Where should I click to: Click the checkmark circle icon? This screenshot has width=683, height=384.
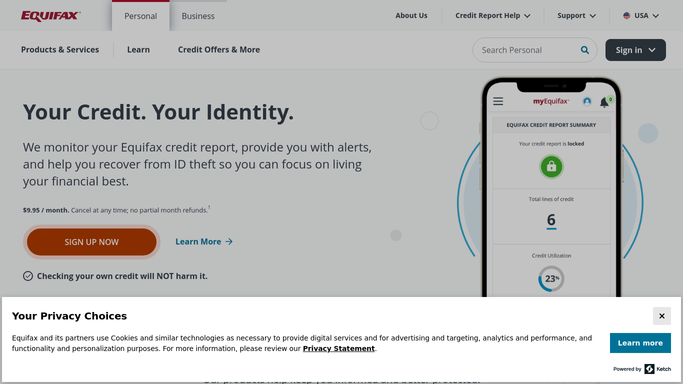(28, 276)
